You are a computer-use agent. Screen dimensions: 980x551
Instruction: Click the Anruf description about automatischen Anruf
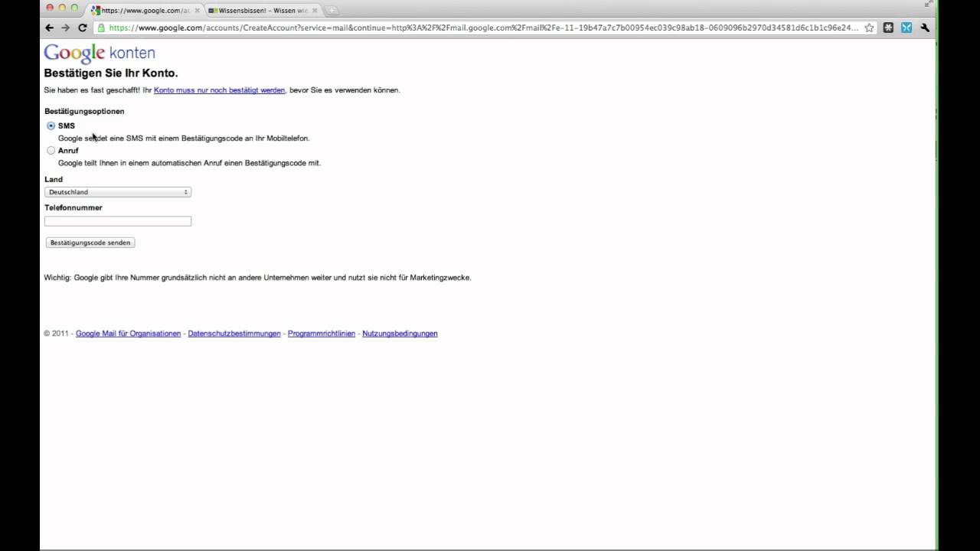(189, 163)
